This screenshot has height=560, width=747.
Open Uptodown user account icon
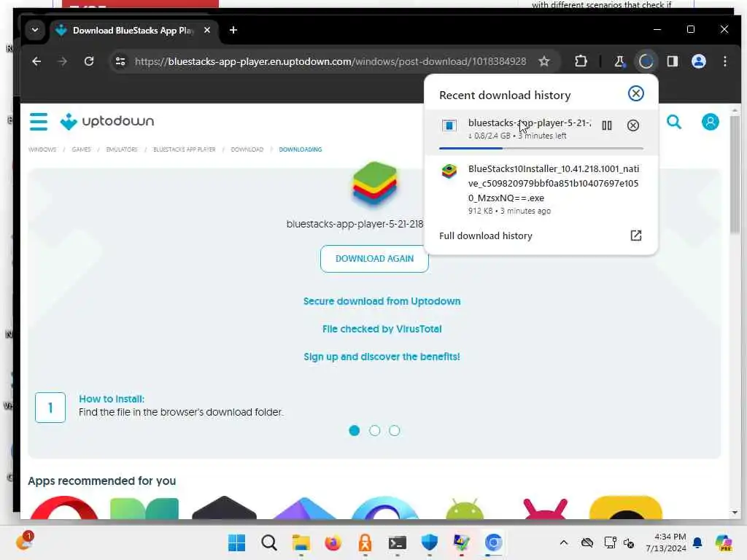(710, 122)
